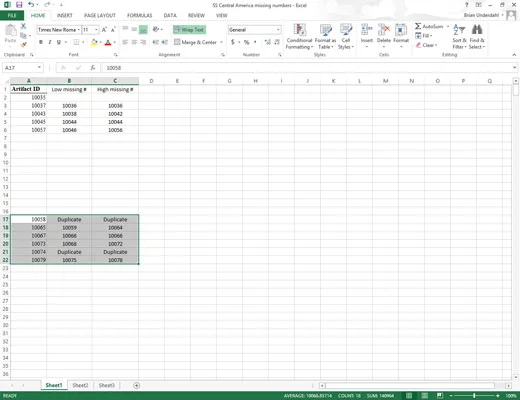Open the font name dropdown

pyautogui.click(x=79, y=30)
